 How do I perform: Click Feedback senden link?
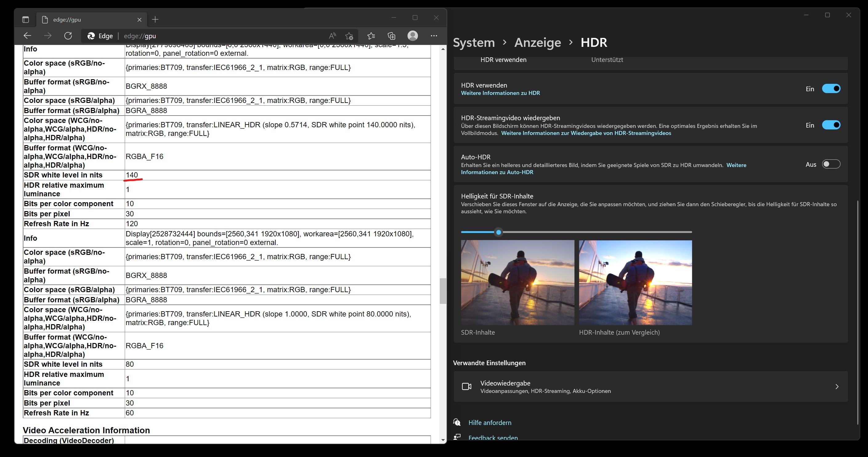tap(493, 438)
